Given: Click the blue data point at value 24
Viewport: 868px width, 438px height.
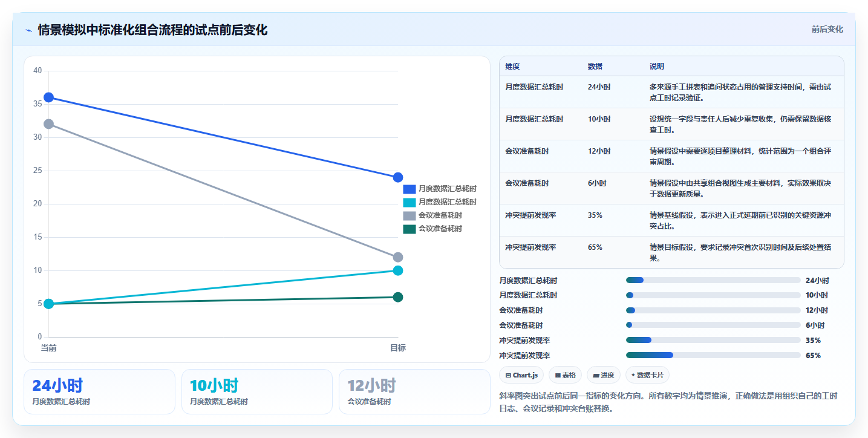Looking at the screenshot, I should (x=398, y=177).
